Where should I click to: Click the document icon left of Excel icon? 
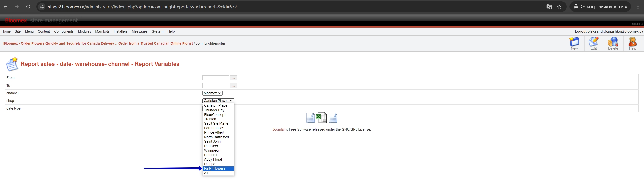pyautogui.click(x=310, y=118)
